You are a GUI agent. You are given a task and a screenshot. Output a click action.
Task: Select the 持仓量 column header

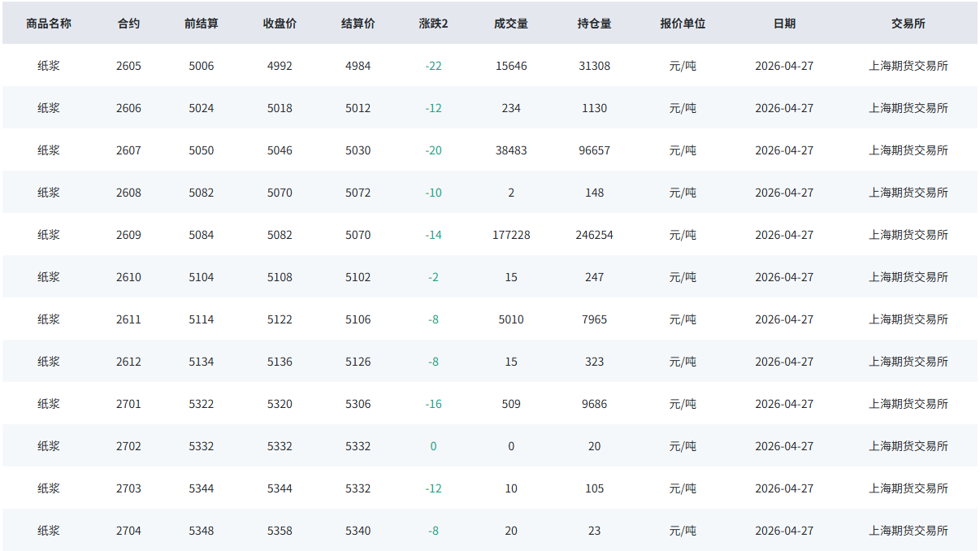(x=594, y=24)
